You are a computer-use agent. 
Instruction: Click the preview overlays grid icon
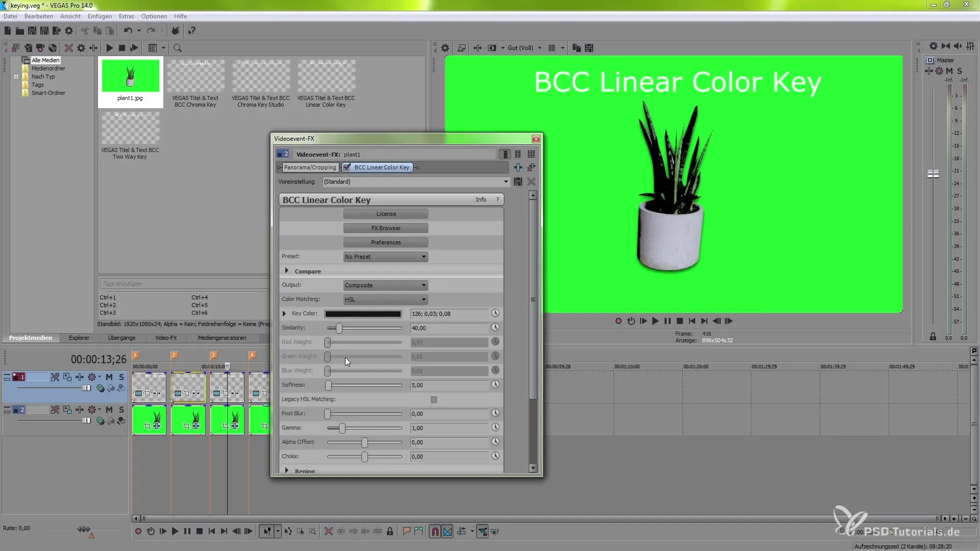[x=552, y=48]
